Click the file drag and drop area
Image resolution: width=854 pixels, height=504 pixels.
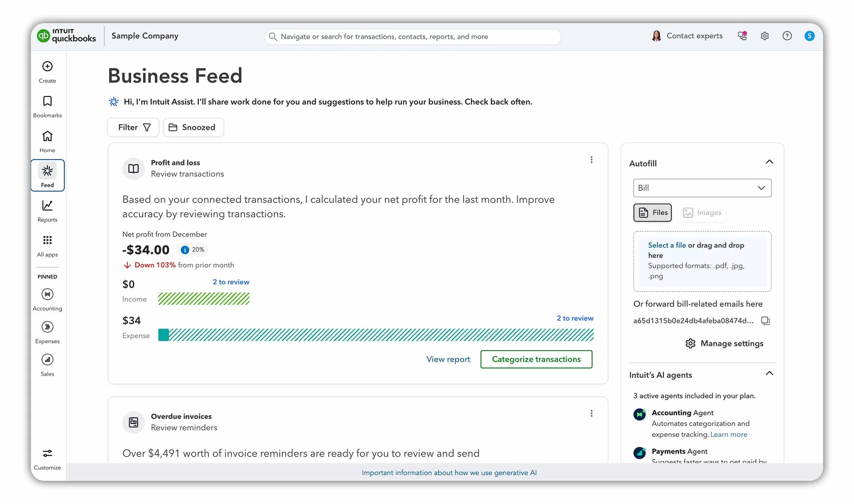702,261
